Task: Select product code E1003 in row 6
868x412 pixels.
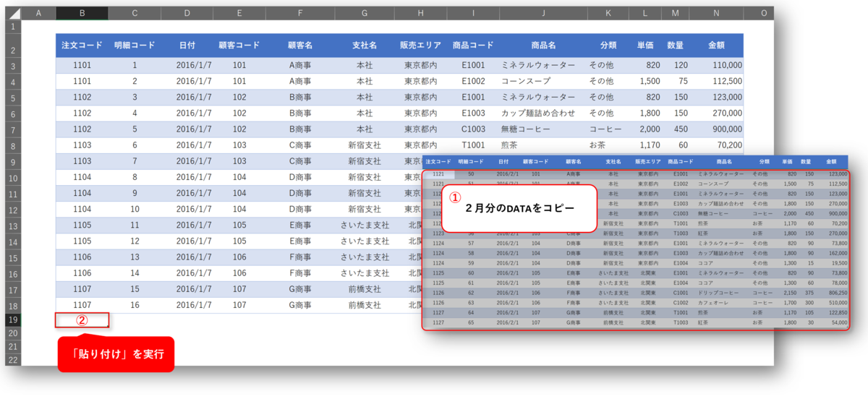Action: (x=473, y=113)
